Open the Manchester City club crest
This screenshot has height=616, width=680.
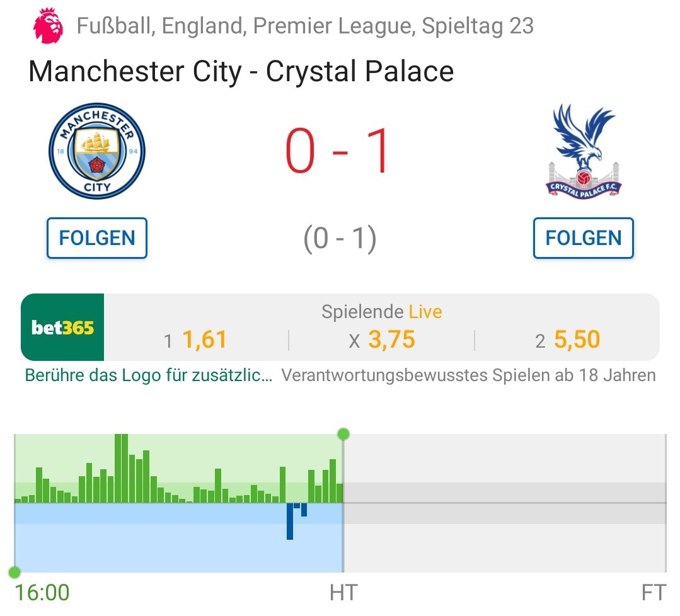pyautogui.click(x=97, y=151)
